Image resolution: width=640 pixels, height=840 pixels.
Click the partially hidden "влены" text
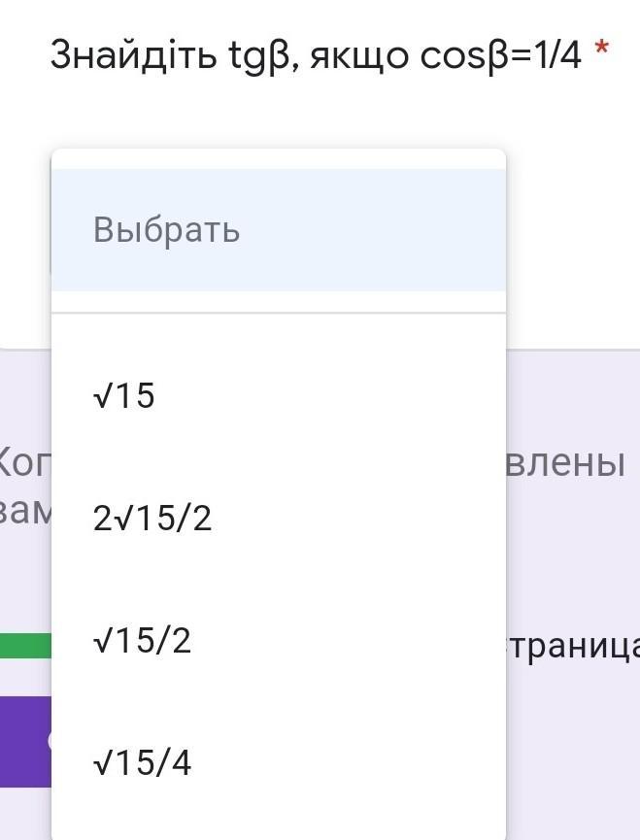click(565, 463)
